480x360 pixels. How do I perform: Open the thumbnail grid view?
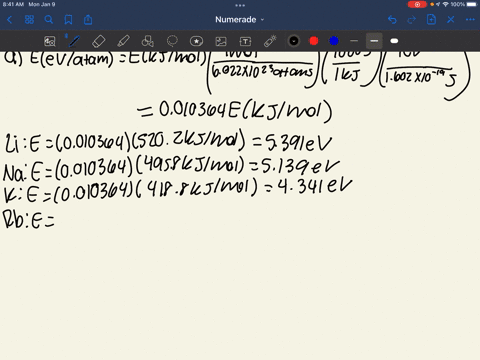click(29, 20)
